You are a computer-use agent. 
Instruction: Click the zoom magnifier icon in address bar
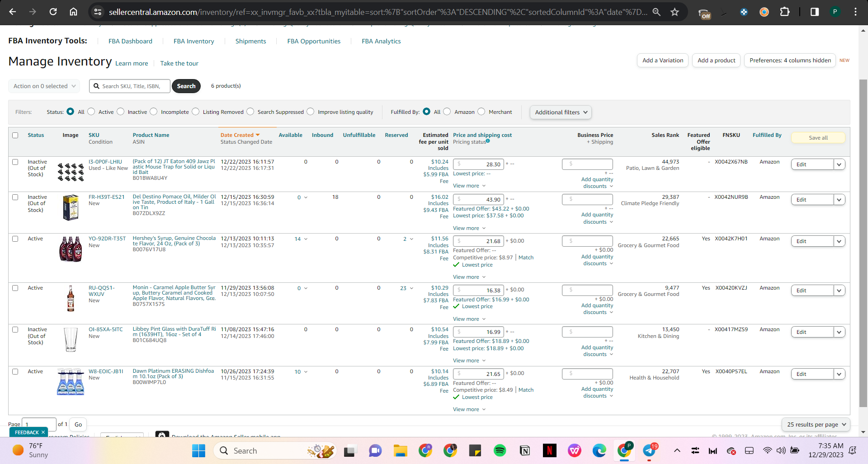click(x=656, y=12)
